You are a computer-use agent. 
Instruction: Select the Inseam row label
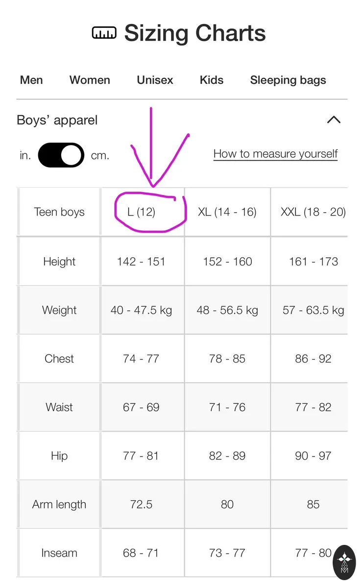[59, 553]
